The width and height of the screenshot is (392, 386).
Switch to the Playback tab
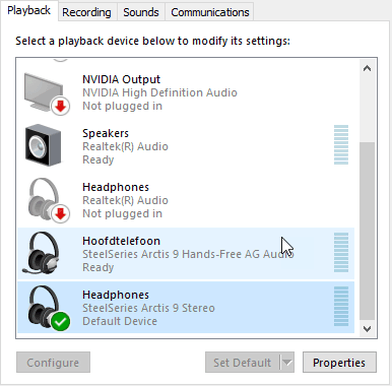coord(29,11)
